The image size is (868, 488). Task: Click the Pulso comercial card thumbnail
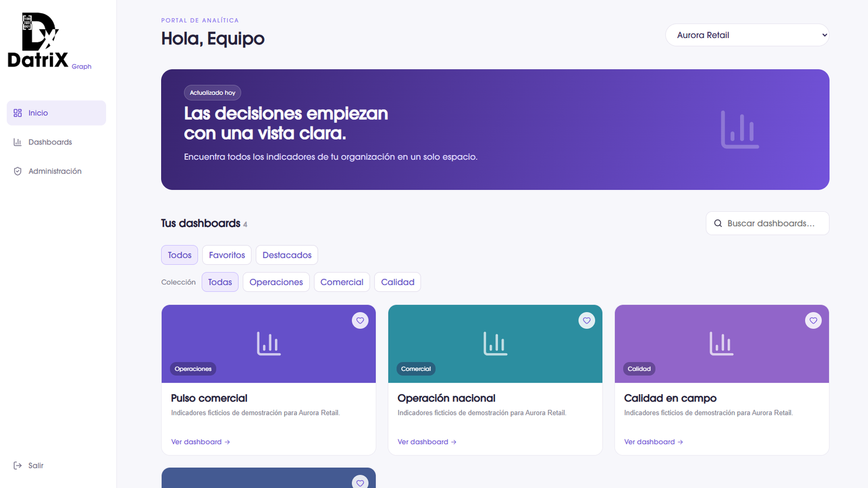pos(269,344)
